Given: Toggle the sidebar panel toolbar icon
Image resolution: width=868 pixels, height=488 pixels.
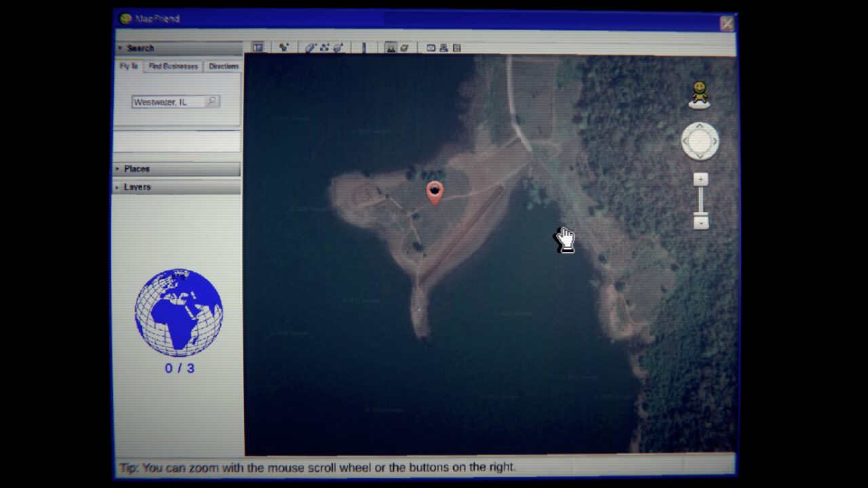Looking at the screenshot, I should coord(258,47).
